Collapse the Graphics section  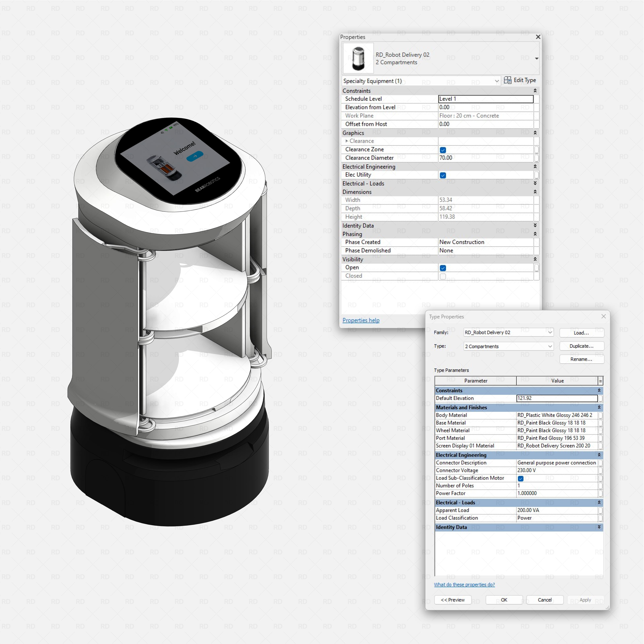(x=535, y=133)
